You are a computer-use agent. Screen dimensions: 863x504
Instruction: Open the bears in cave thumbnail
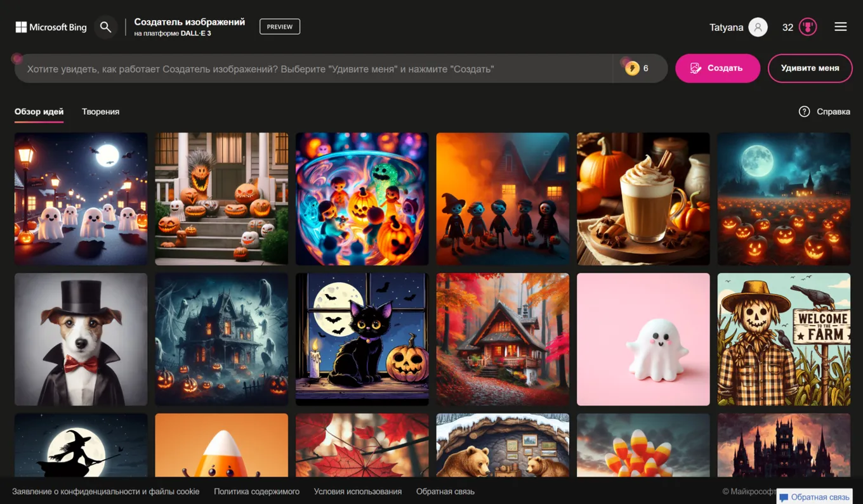click(503, 445)
